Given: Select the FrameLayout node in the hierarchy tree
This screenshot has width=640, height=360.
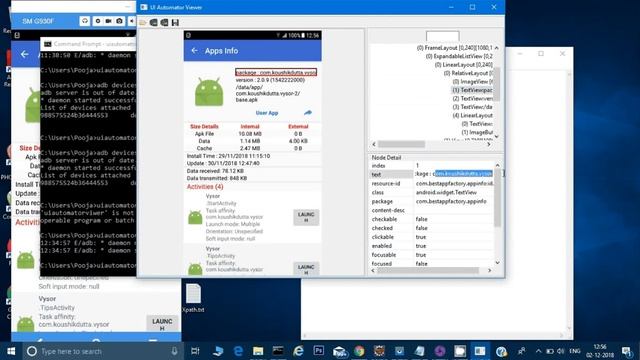Looking at the screenshot, I should [x=454, y=48].
